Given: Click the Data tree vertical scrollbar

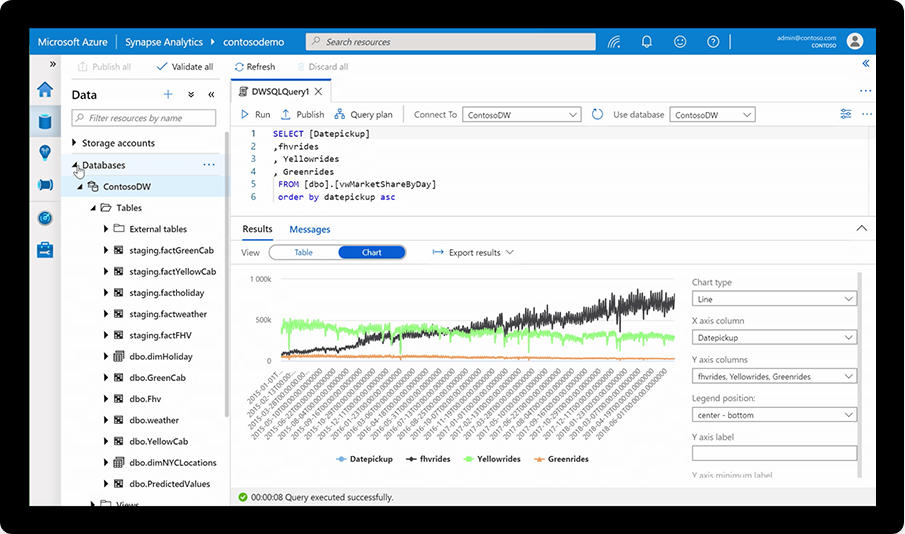Looking at the screenshot, I should tap(227, 274).
